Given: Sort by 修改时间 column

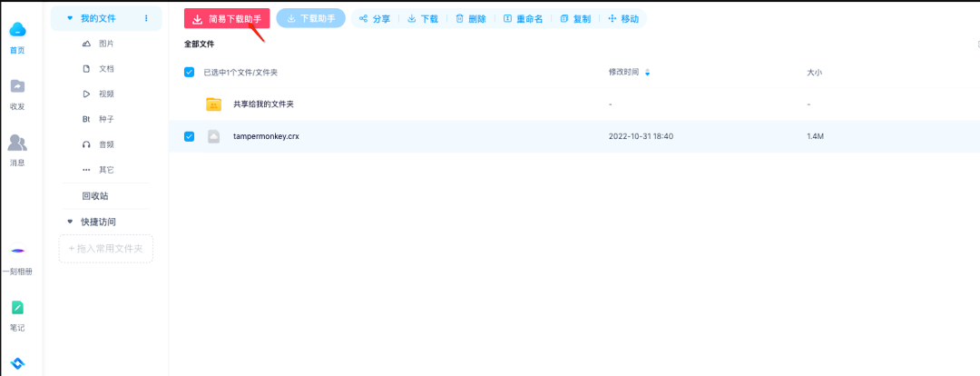Looking at the screenshot, I should [630, 73].
